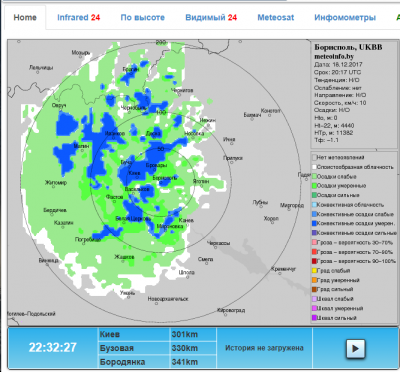Click the Осадки умеренные green swatch
Viewport: 400px width, 372px height.
[314, 186]
